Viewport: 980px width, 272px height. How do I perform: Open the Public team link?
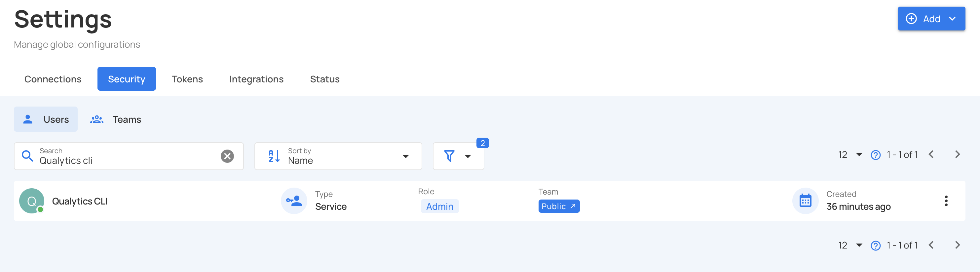tap(559, 206)
